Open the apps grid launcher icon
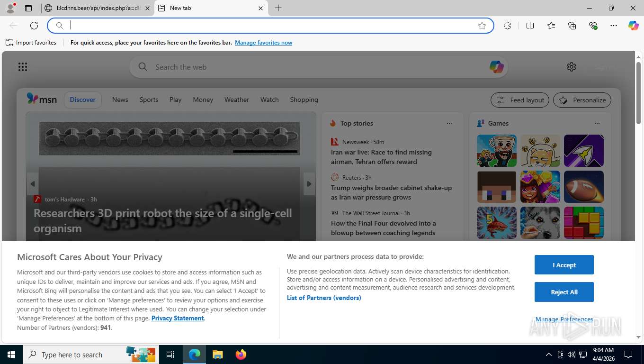Viewport: 644px width, 364px height. click(23, 67)
